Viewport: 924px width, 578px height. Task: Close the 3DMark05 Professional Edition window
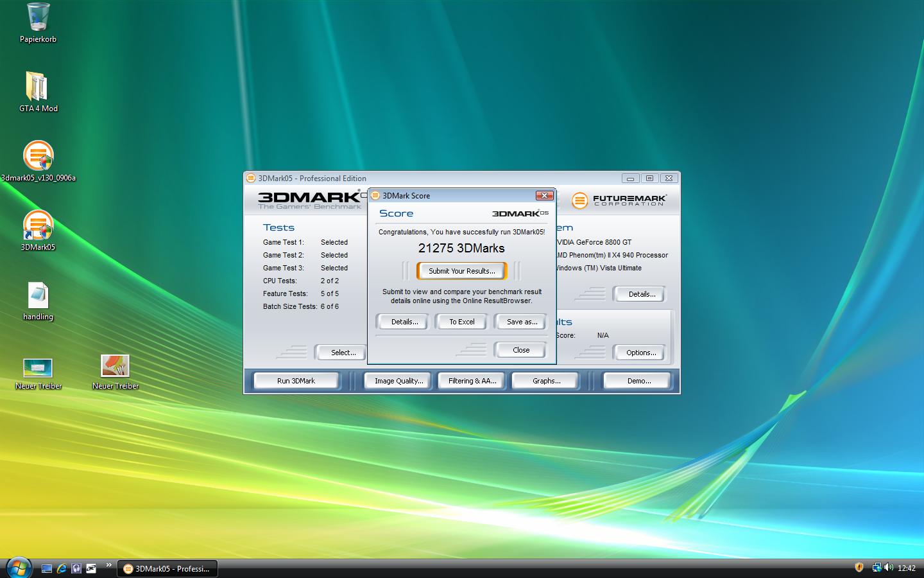coord(669,178)
